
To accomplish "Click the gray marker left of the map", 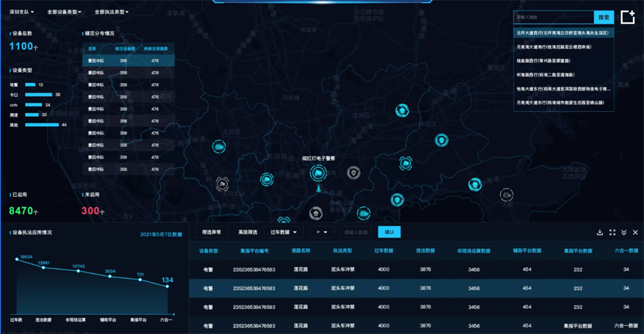I will [x=223, y=185].
